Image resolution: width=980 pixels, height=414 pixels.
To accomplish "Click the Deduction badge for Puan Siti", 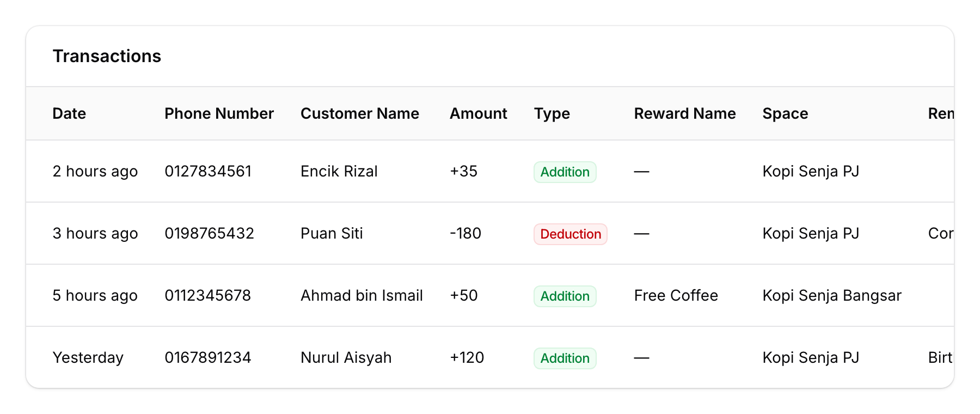I will pos(570,234).
